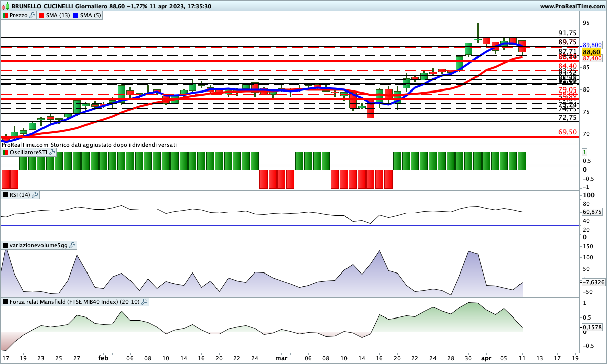Click the 150 label on volume variation scale
The width and height of the screenshot is (607, 364).
588,246
